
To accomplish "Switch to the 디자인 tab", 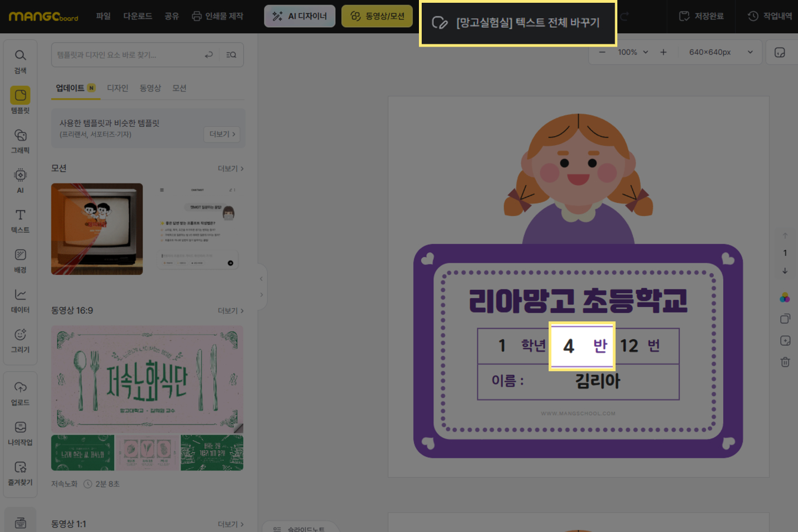I will tap(117, 88).
